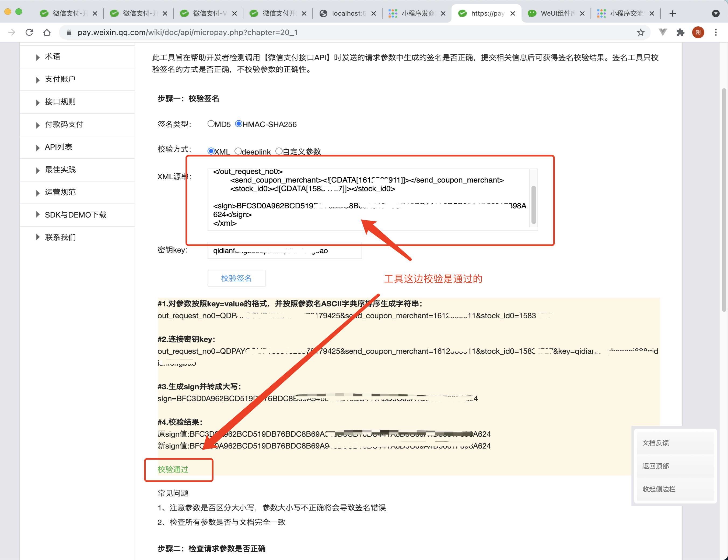Expand the API列表 sidebar section
Image resolution: width=728 pixels, height=560 pixels.
point(59,147)
